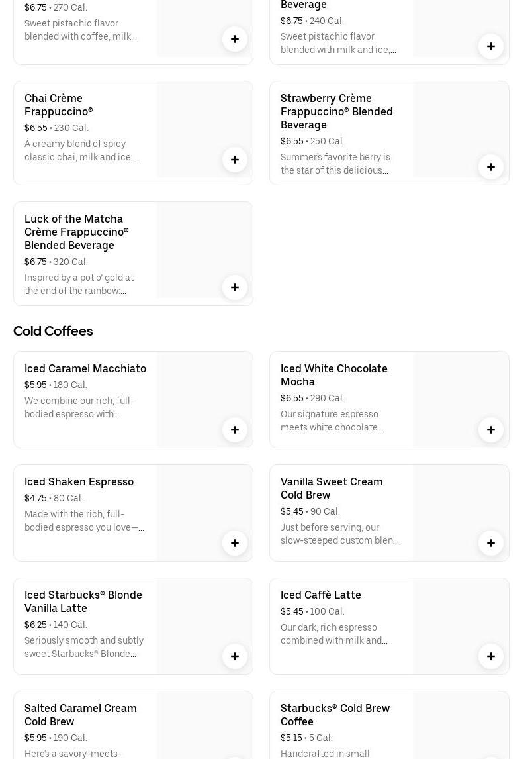Add Iced Caffè Latte to order
Image resolution: width=532 pixels, height=759 pixels.
[x=491, y=656]
